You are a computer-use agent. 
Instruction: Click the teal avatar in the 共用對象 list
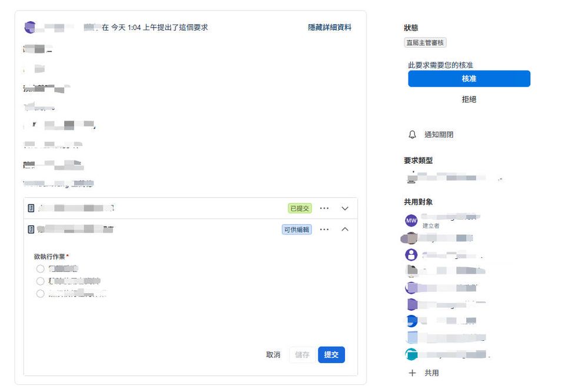click(x=411, y=354)
